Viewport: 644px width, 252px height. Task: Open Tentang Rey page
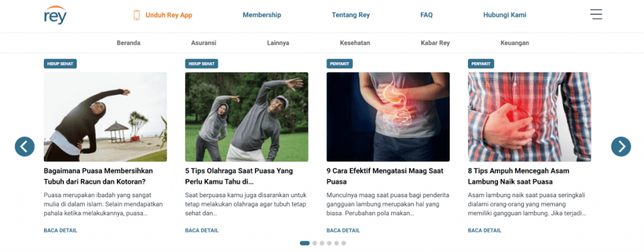[351, 15]
